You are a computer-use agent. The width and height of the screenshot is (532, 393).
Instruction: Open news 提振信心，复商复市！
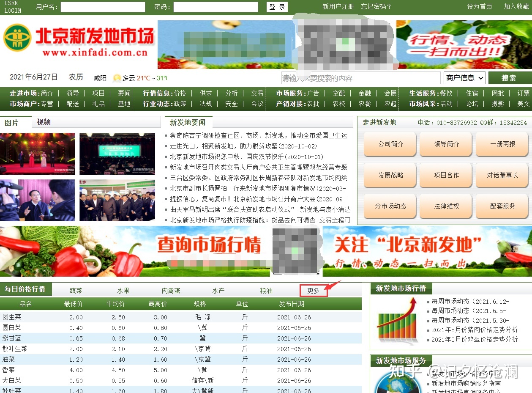pos(258,199)
